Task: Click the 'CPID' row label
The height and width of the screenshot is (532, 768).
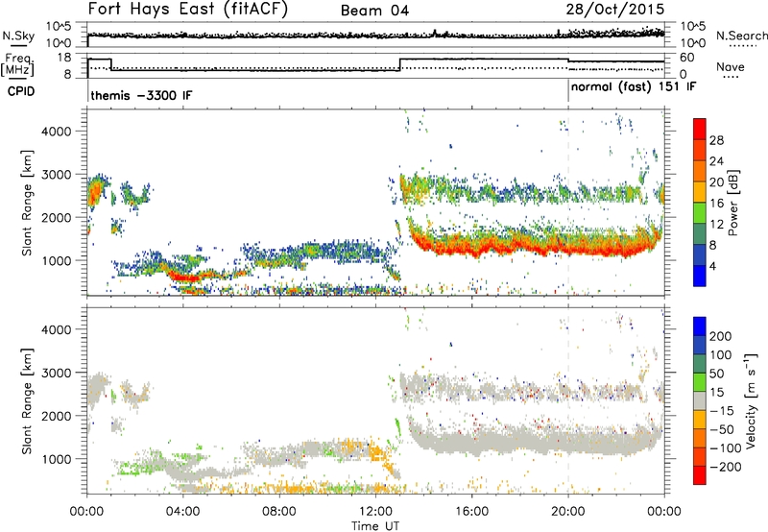Action: click(x=21, y=91)
